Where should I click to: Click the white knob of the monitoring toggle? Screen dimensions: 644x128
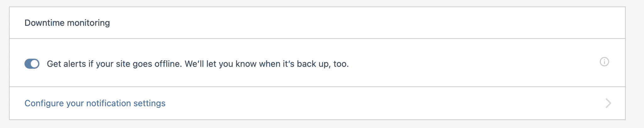(35, 64)
